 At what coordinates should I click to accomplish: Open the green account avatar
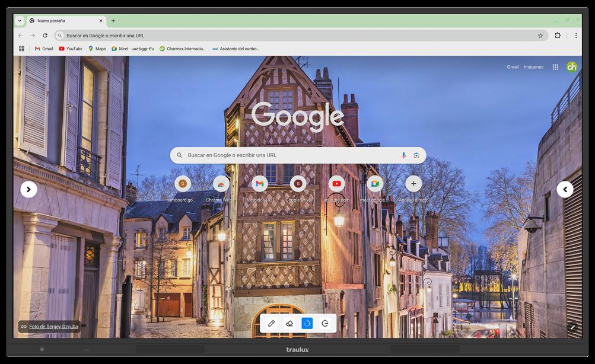tap(572, 67)
